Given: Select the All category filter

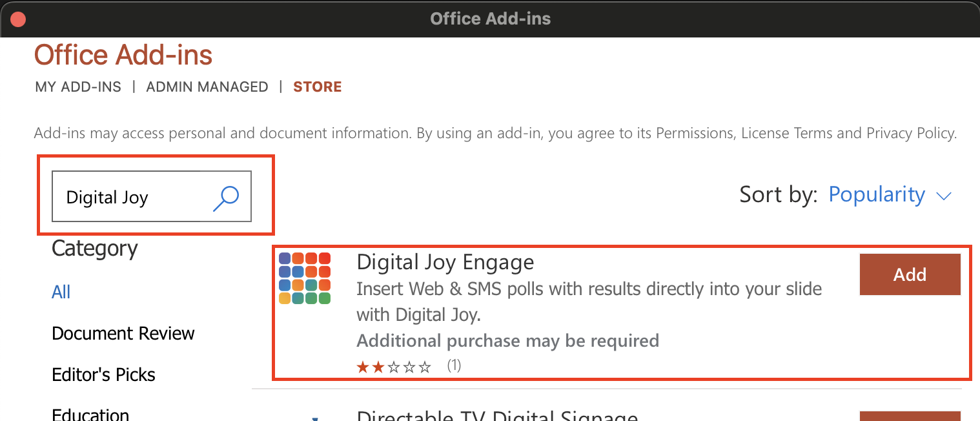Looking at the screenshot, I should [x=61, y=292].
